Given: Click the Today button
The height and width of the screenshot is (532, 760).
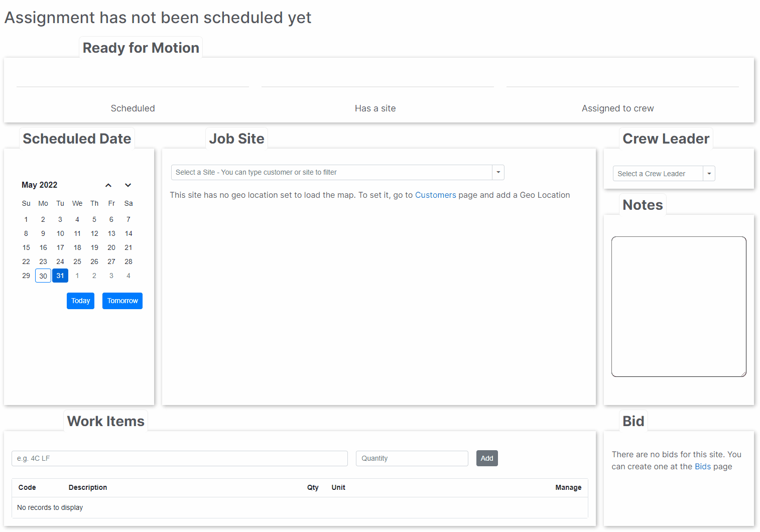Looking at the screenshot, I should [x=80, y=301].
